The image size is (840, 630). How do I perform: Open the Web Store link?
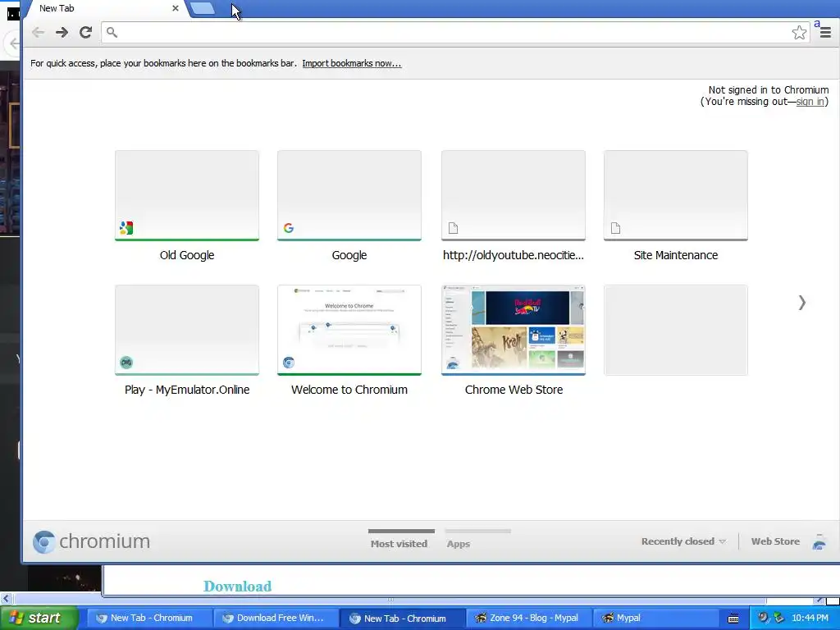(775, 541)
